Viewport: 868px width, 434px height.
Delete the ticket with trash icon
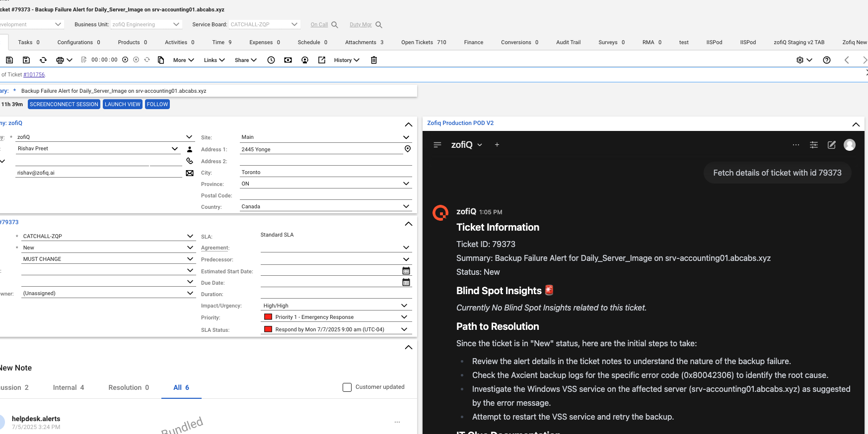tap(374, 60)
